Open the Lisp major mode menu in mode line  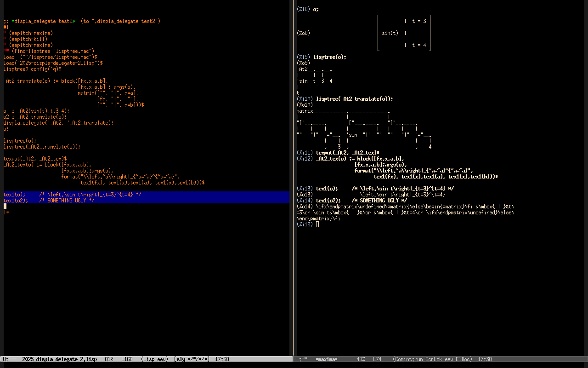click(148, 359)
